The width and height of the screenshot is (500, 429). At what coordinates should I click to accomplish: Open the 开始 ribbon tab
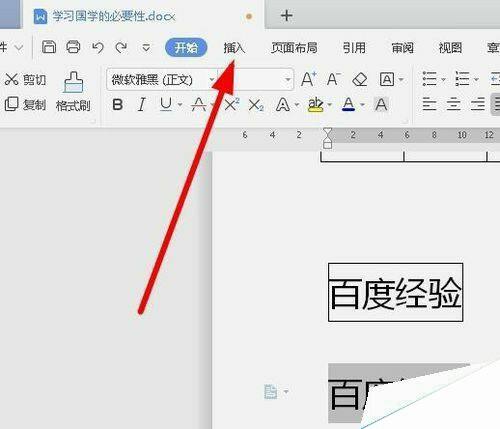pyautogui.click(x=186, y=47)
